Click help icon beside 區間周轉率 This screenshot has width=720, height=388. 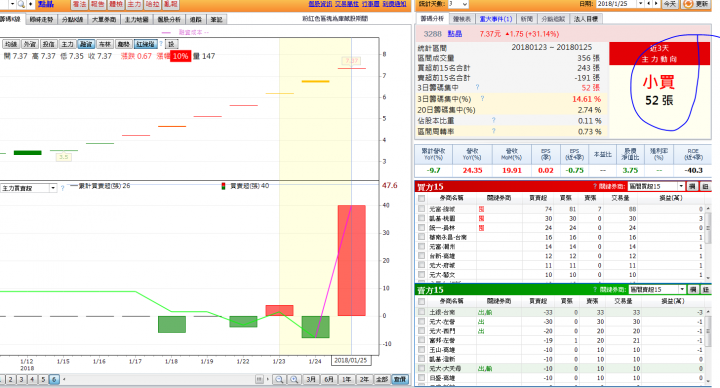pos(494,131)
